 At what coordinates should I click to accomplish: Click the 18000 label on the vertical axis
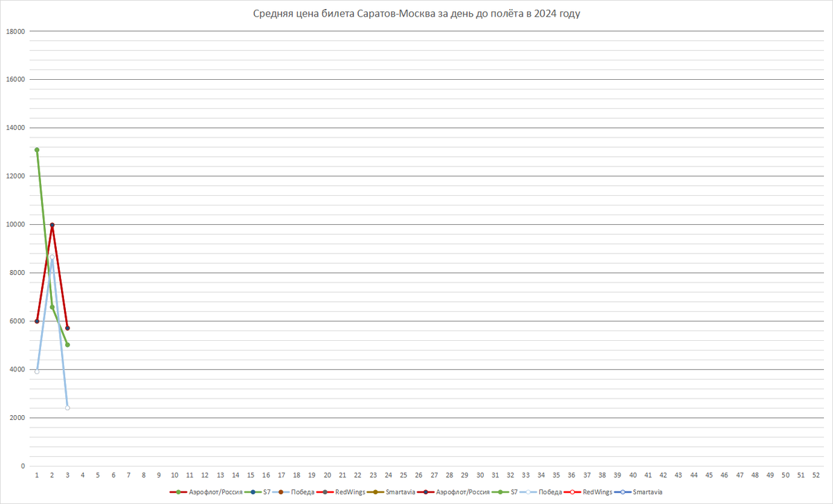(x=15, y=31)
